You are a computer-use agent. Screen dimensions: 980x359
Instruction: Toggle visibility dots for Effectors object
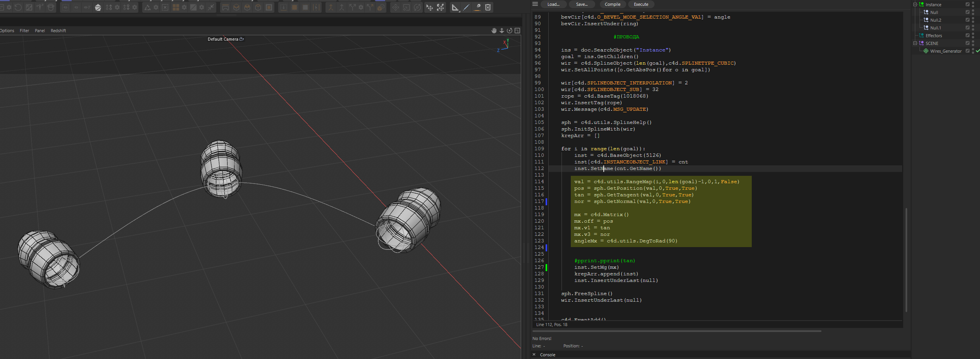click(973, 36)
